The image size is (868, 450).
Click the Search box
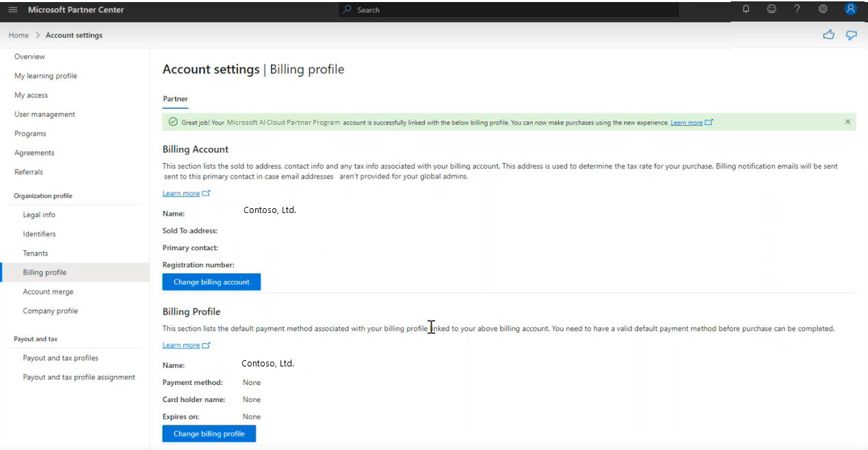[x=509, y=10]
